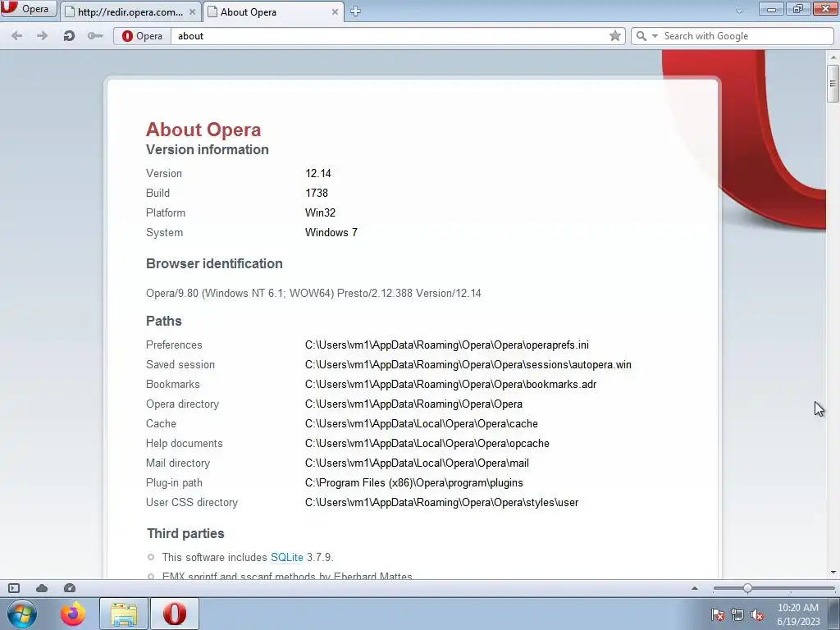Click the mail directory path
The width and height of the screenshot is (840, 630).
click(x=417, y=463)
